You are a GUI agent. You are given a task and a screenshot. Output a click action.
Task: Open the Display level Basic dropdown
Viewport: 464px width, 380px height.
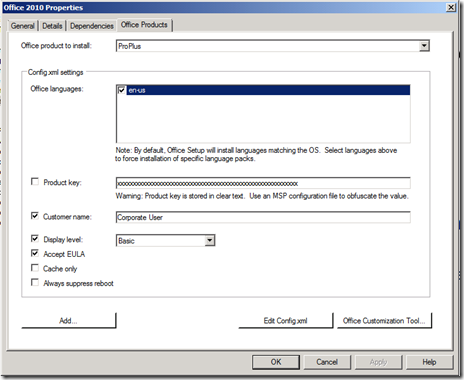point(210,240)
